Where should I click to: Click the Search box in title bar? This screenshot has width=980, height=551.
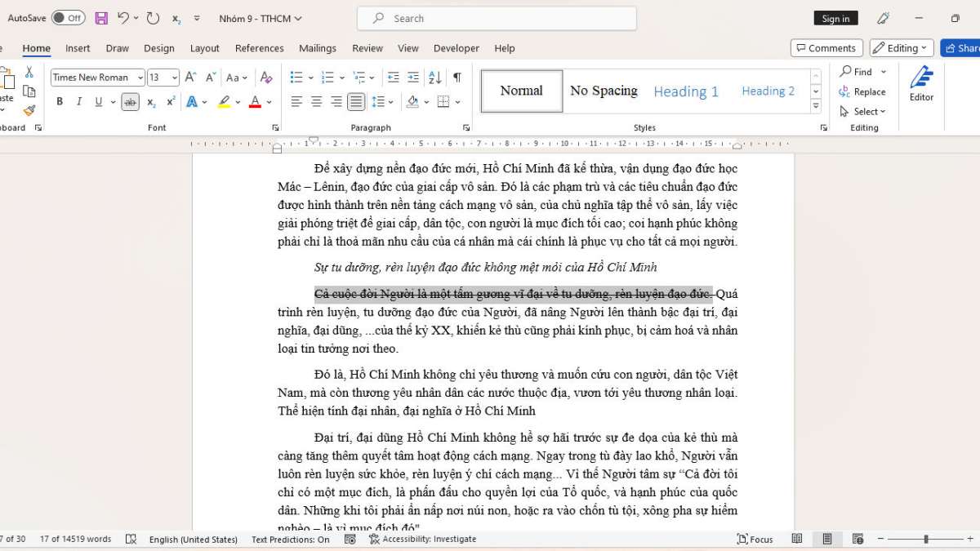tap(497, 18)
